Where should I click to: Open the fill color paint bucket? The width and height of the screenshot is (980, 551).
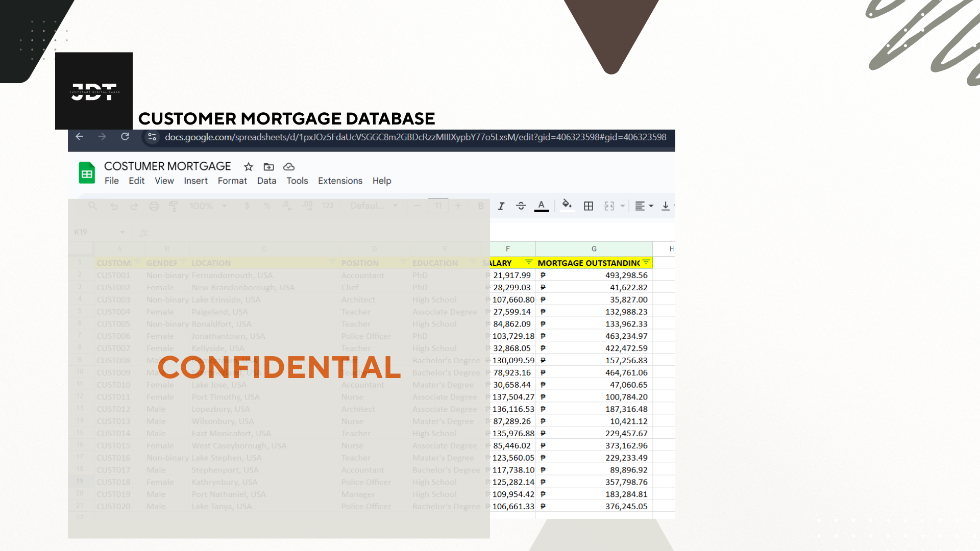pos(566,205)
